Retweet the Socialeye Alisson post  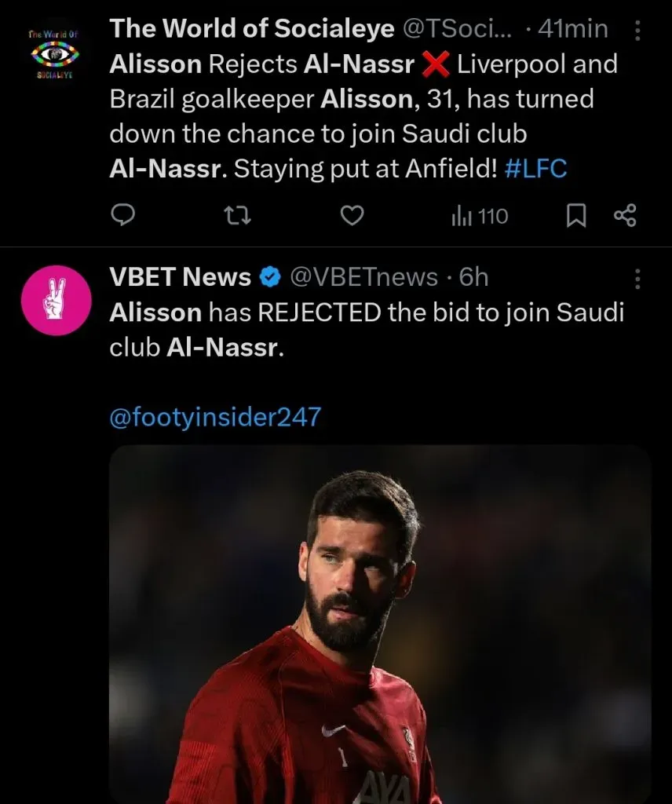[x=237, y=216]
